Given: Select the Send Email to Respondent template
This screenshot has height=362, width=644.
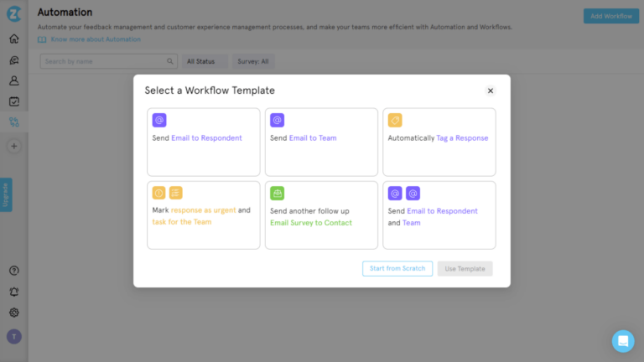Looking at the screenshot, I should pyautogui.click(x=204, y=142).
